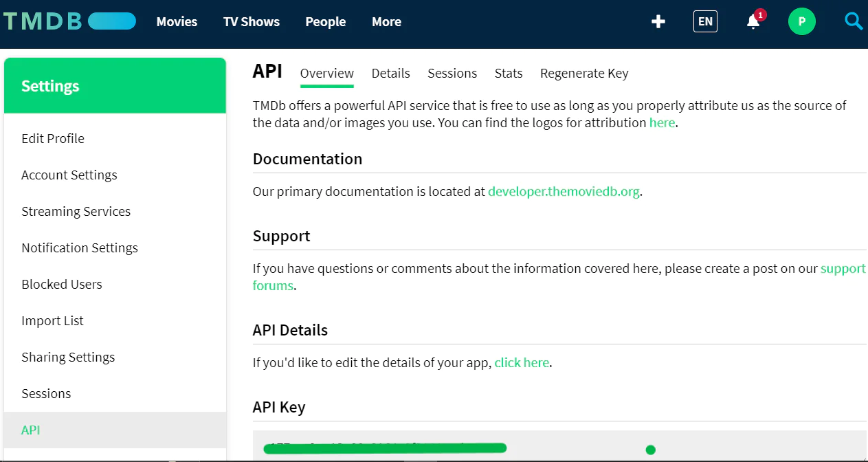Click the API Details section heading

[x=290, y=330]
